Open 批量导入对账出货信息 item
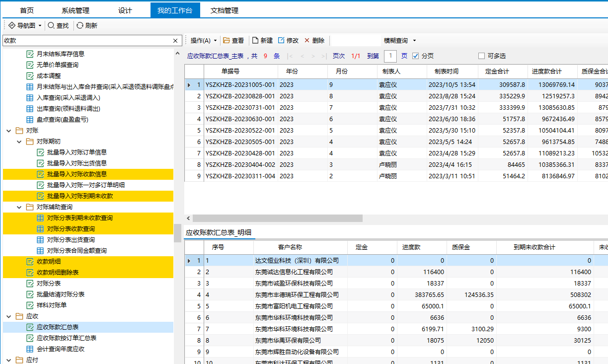The height and width of the screenshot is (364, 608). tap(77, 163)
